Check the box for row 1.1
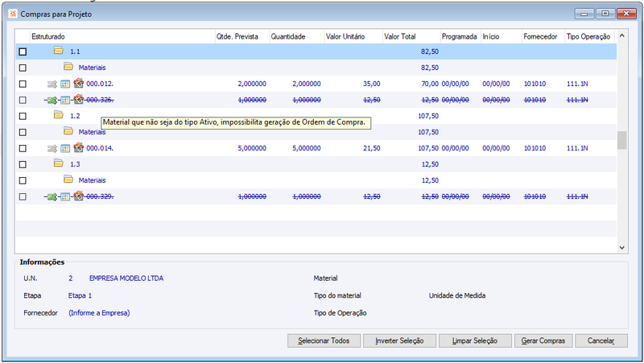Viewport: 644px width, 363px height. coord(23,52)
